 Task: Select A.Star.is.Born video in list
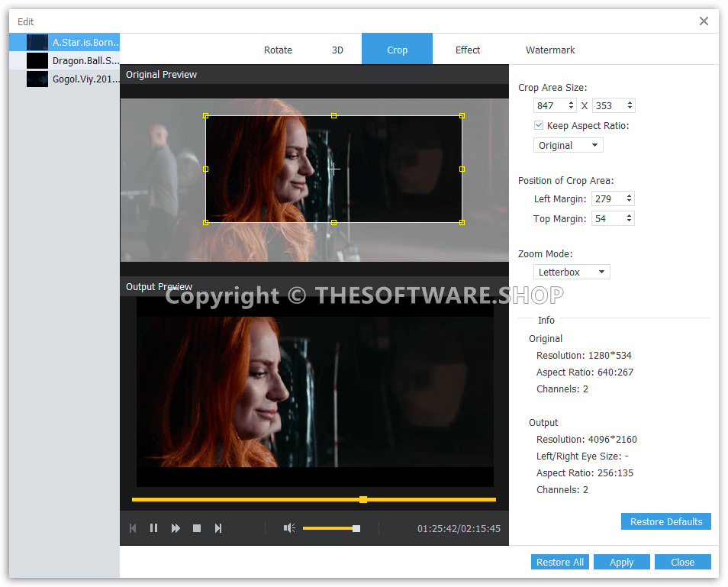tap(65, 42)
